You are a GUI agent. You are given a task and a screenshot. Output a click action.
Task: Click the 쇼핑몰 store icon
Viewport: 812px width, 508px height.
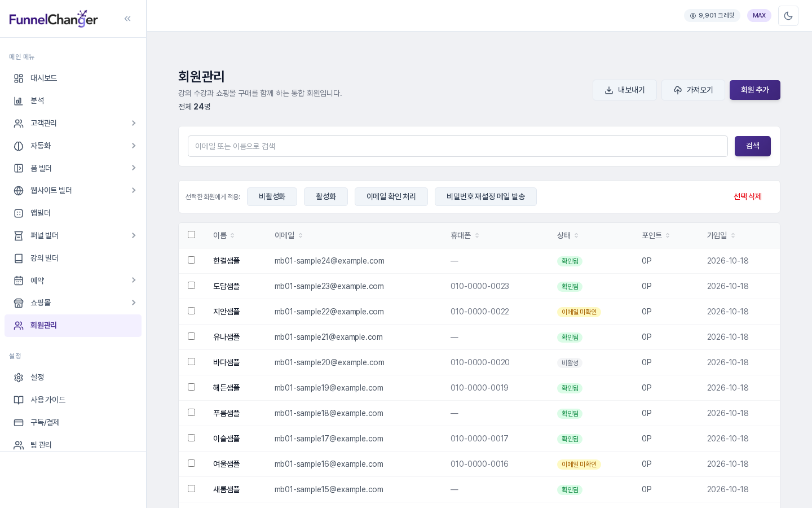(19, 303)
